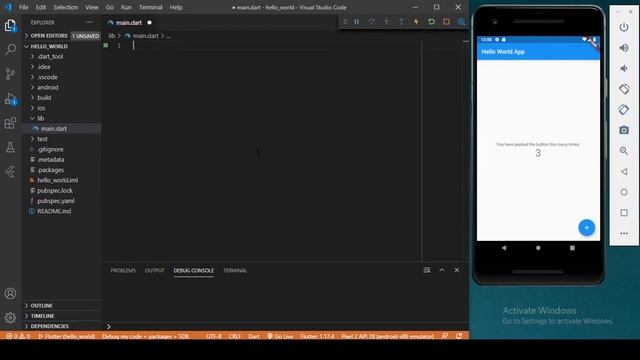Trigger Flutter Hot Reload lightning icon
The height and width of the screenshot is (360, 640).
416,22
